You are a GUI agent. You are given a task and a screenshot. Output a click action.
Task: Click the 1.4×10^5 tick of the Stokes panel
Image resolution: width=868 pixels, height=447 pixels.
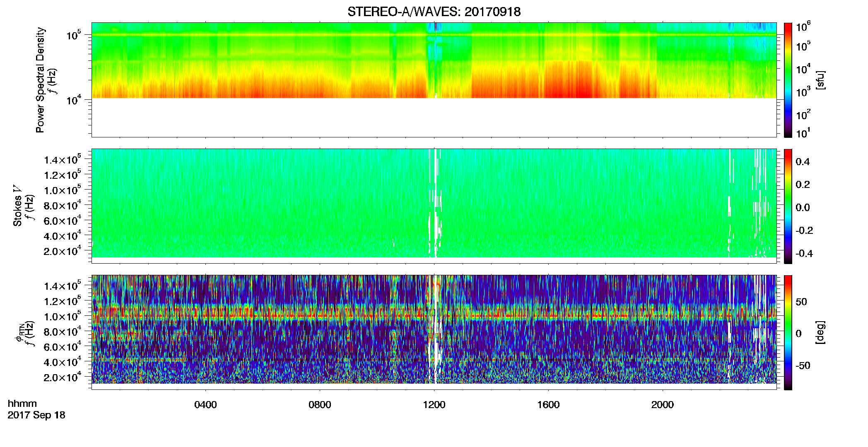coord(62,159)
